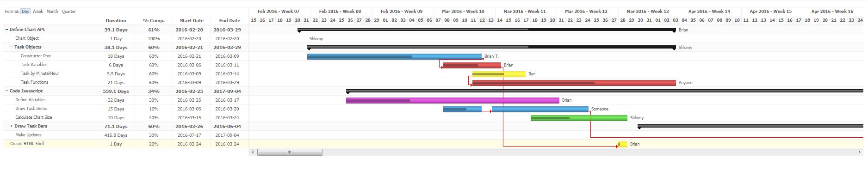
Task: Click the Anyone resource label
Action: click(685, 83)
